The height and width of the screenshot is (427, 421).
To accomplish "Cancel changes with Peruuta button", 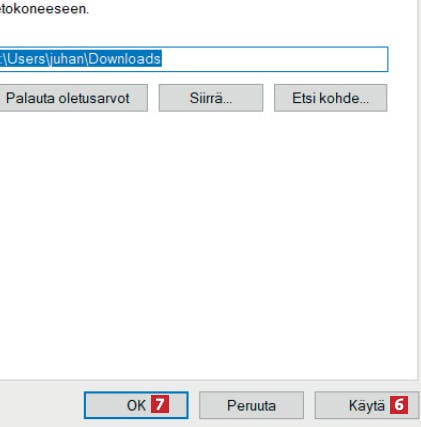I will click(251, 405).
